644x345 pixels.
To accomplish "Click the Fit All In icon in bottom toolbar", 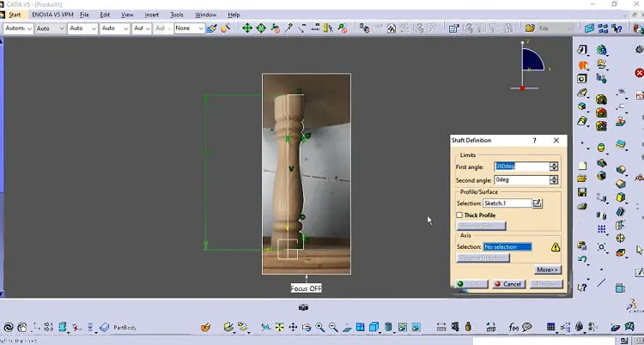I will point(279,327).
